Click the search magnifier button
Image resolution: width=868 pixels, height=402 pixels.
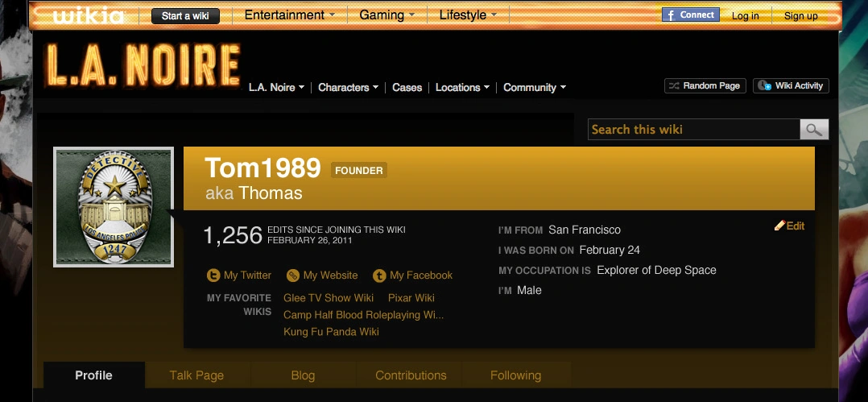(x=814, y=130)
